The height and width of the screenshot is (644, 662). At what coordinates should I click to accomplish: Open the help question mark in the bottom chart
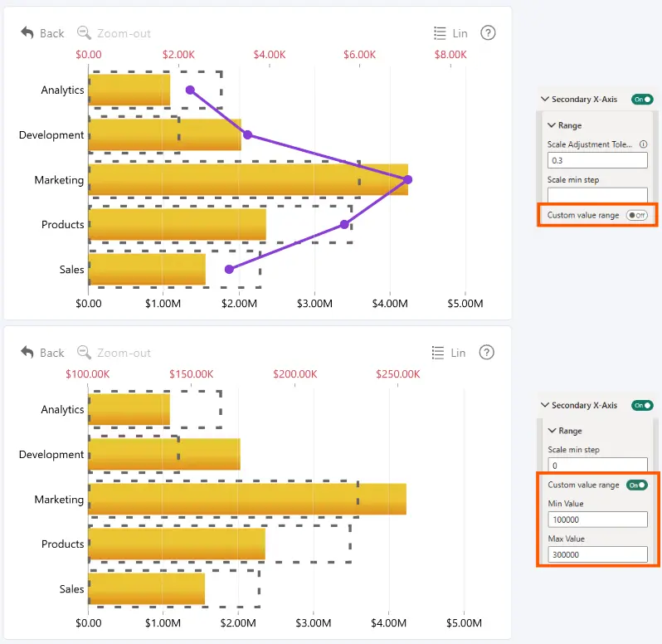486,352
